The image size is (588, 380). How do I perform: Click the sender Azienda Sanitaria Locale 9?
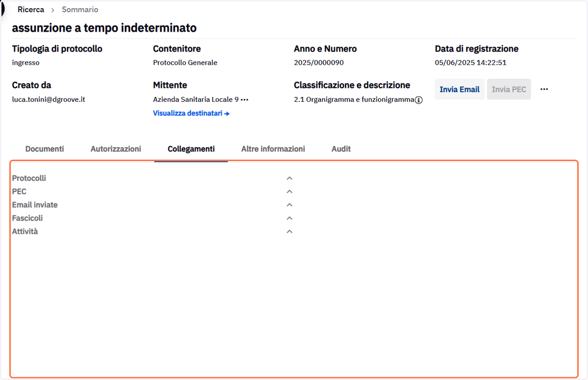tap(196, 99)
